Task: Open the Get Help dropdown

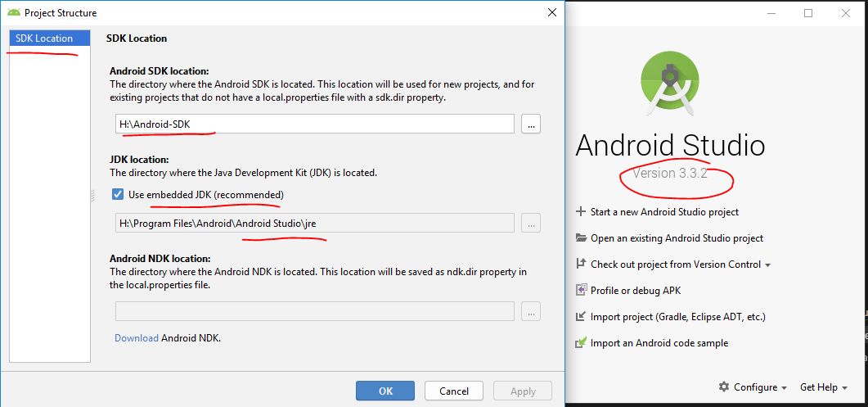Action: click(x=823, y=387)
